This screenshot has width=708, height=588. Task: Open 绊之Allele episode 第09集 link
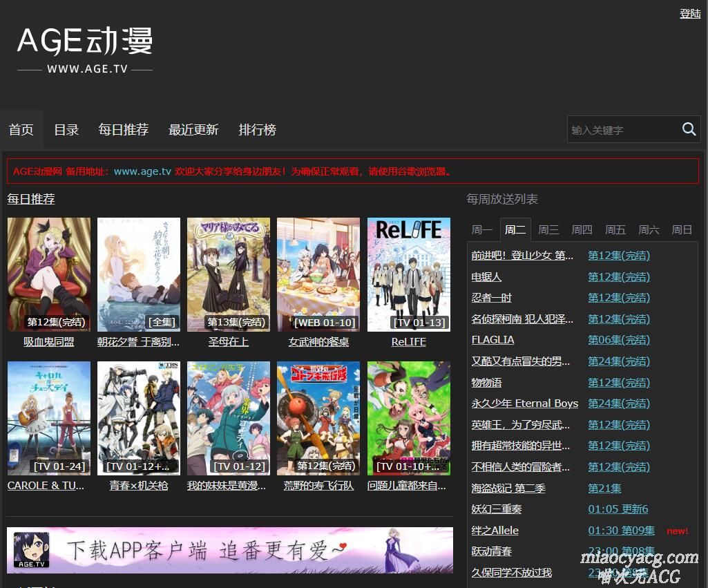[x=621, y=531]
